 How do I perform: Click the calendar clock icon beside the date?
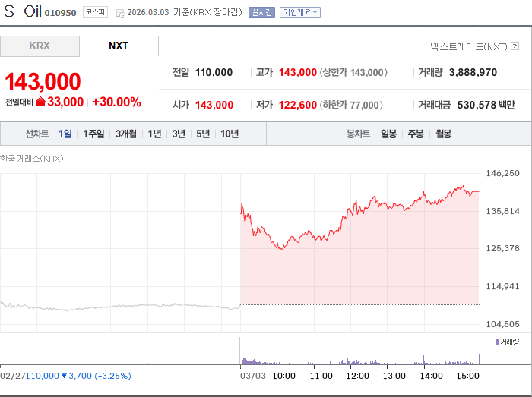pyautogui.click(x=120, y=13)
